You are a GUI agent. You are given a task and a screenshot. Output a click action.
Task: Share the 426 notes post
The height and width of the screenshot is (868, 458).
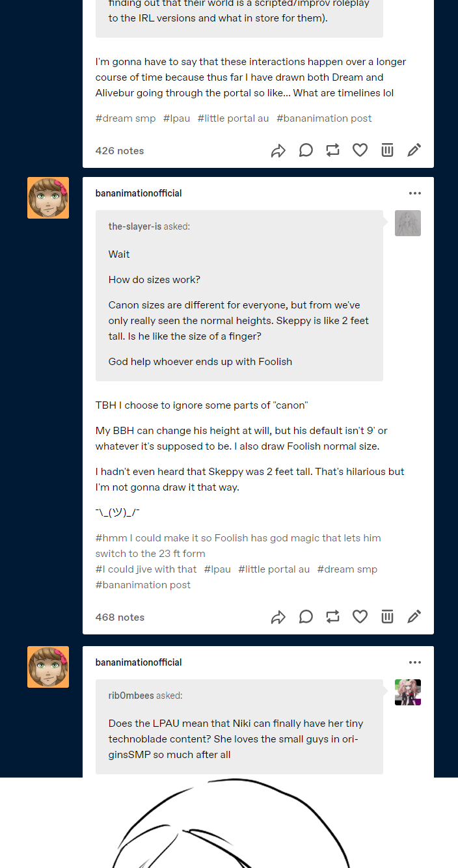pyautogui.click(x=278, y=151)
